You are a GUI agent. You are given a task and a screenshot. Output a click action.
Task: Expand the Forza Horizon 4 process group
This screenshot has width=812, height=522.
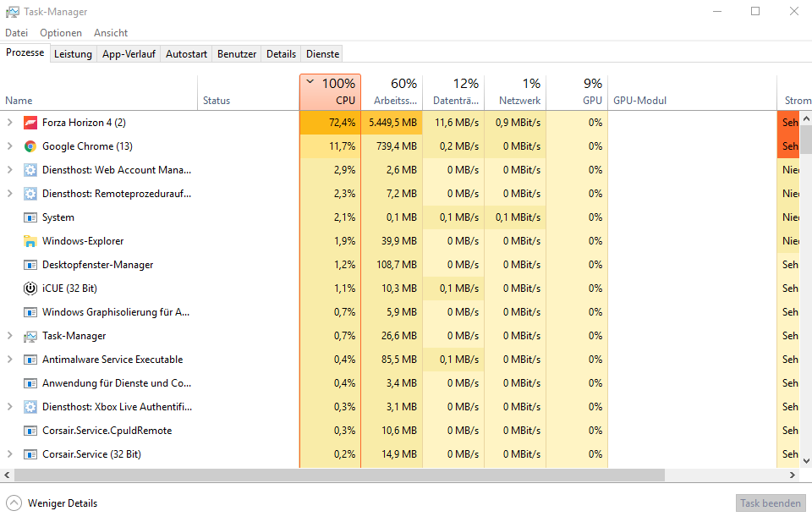tap(9, 123)
